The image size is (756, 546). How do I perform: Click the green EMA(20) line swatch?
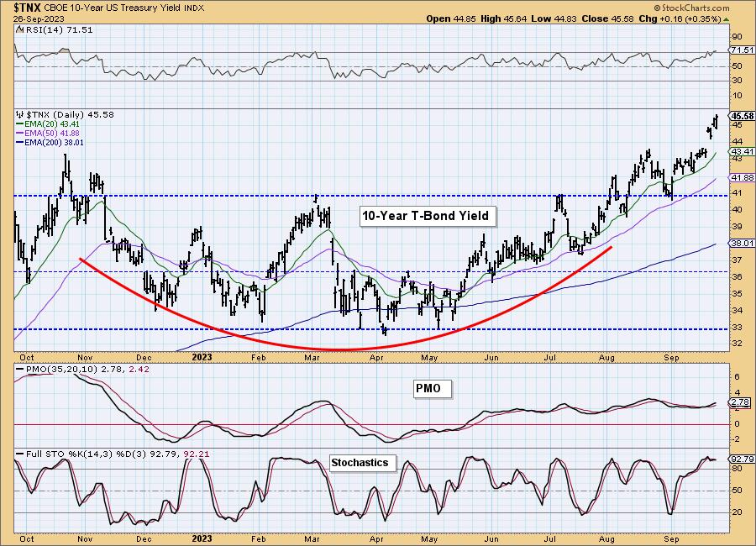pyautogui.click(x=20, y=124)
